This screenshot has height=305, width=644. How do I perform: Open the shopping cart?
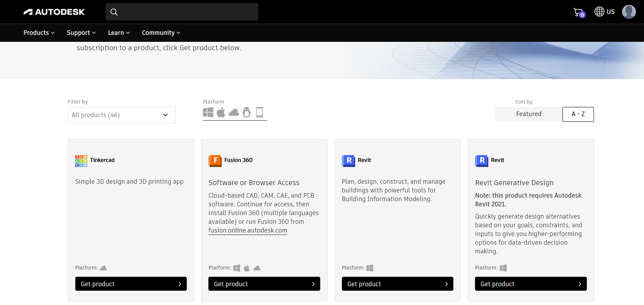[x=579, y=13]
